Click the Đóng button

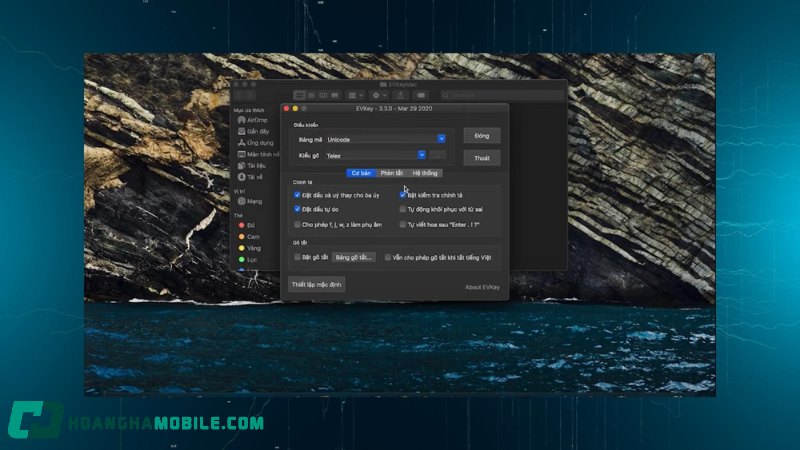click(482, 136)
